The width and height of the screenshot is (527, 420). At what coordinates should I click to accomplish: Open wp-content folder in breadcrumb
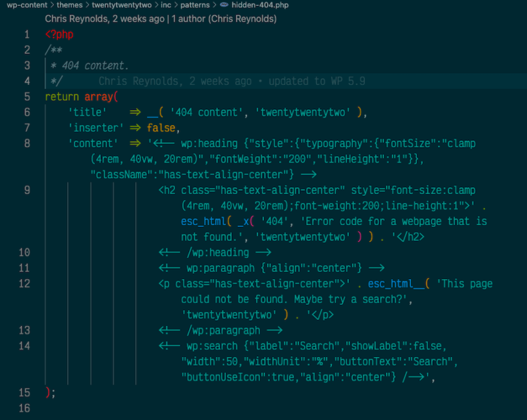[x=21, y=5]
